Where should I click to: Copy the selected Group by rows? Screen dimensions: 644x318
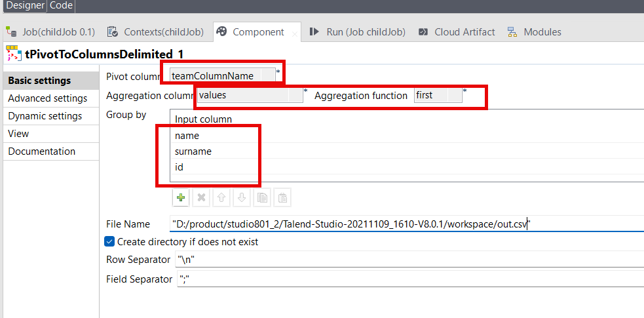point(262,197)
